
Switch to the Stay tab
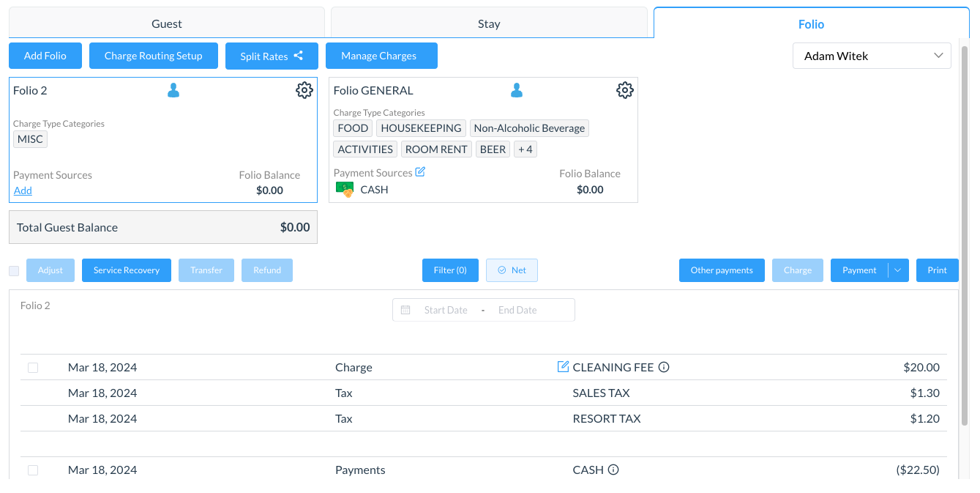pyautogui.click(x=489, y=23)
